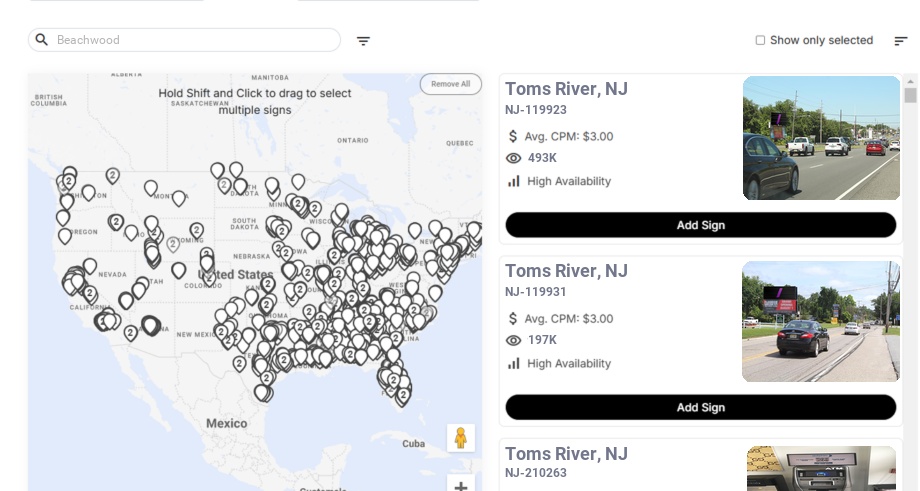Click the eye icon next to 197K
Screen dimensions: 920x491
coord(514,340)
